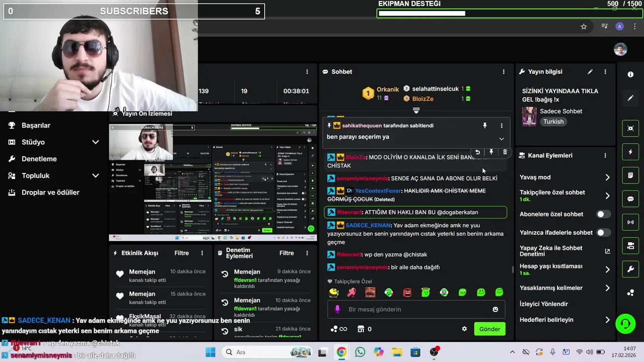This screenshot has width=644, height=362.
Task: Open chat settings gear icon
Action: [464, 329]
